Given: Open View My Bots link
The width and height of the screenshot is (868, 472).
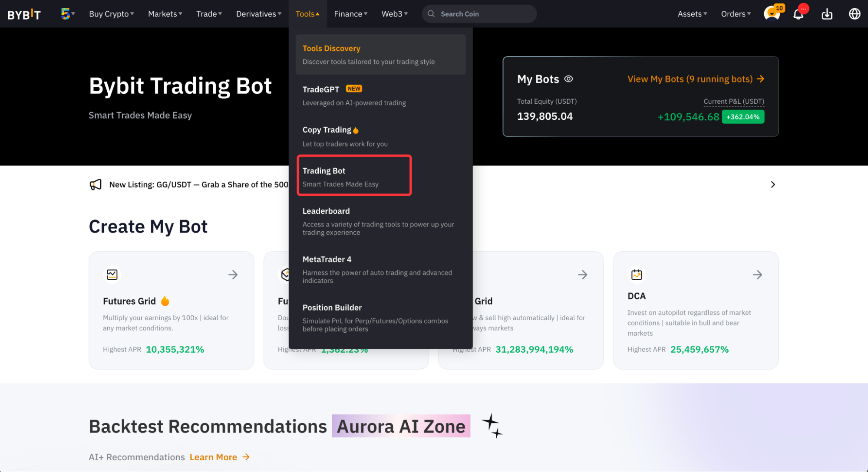Looking at the screenshot, I should pyautogui.click(x=695, y=79).
